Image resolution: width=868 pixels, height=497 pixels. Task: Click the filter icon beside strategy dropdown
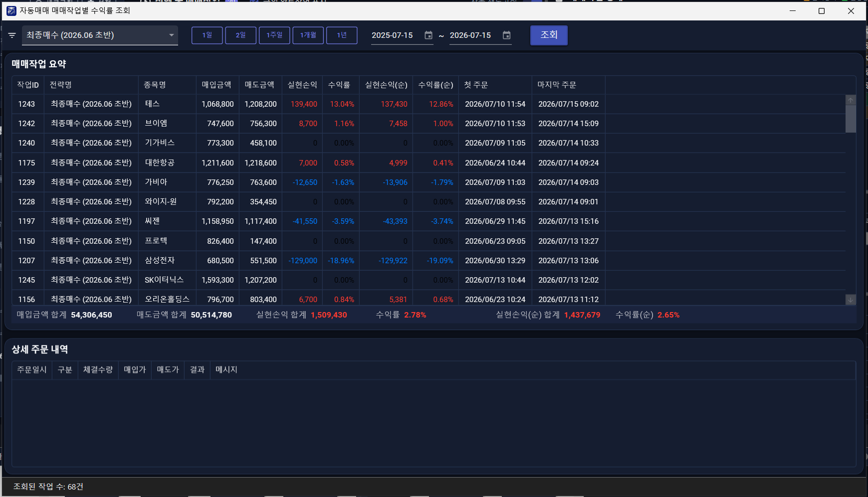pyautogui.click(x=12, y=35)
